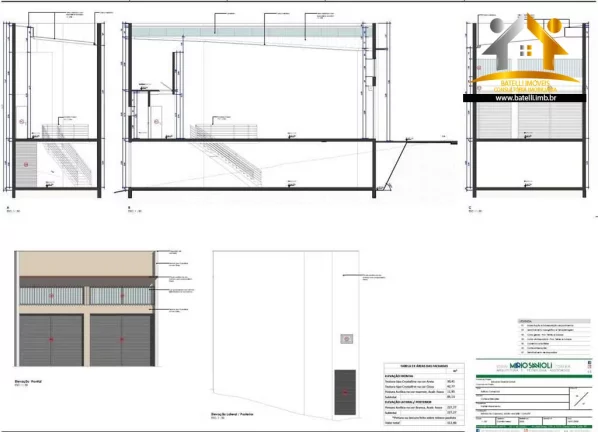Click the small window on lateral elevation
Screen dimensions: 598x432
(x=347, y=339)
